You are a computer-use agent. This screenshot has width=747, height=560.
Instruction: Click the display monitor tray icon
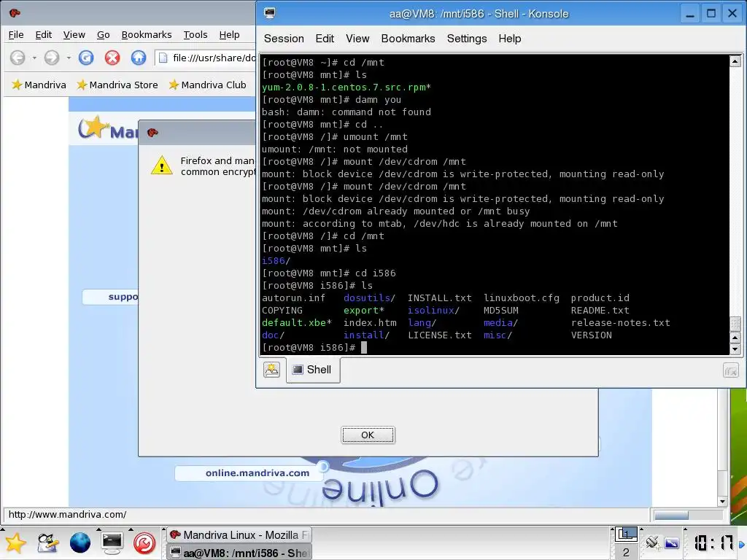(672, 542)
